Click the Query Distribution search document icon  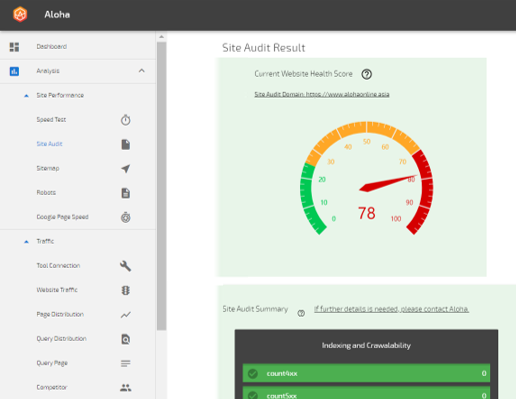pyautogui.click(x=126, y=339)
